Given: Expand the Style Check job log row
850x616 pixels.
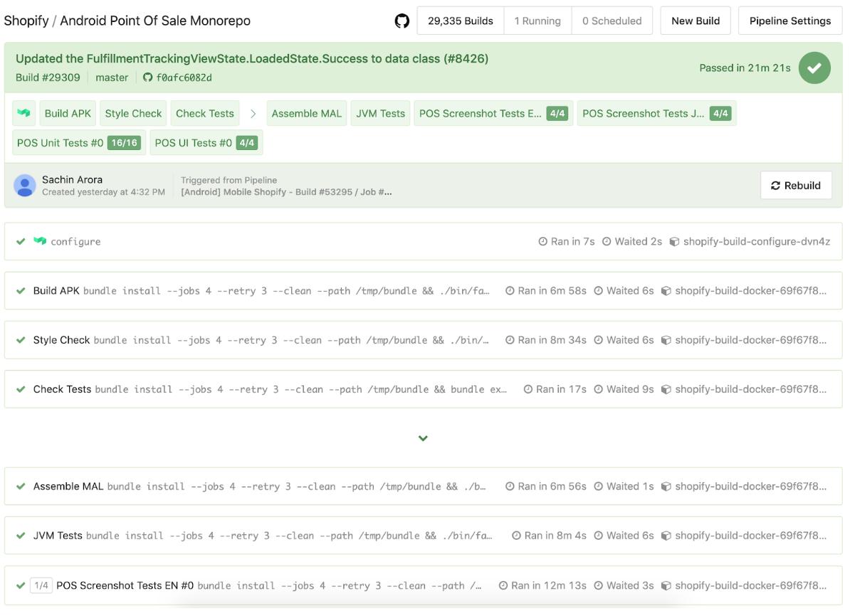Looking at the screenshot, I should coord(424,340).
